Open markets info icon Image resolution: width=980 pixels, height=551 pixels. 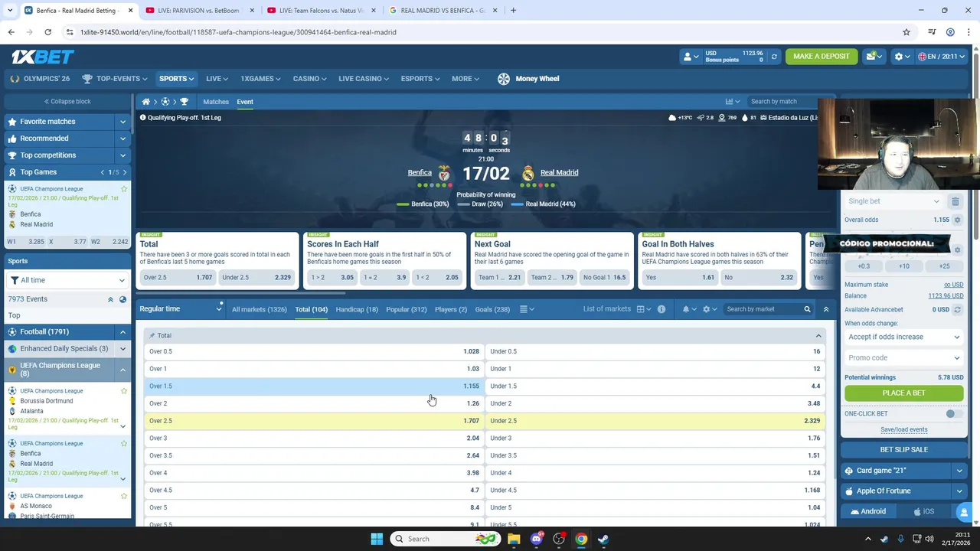(661, 309)
